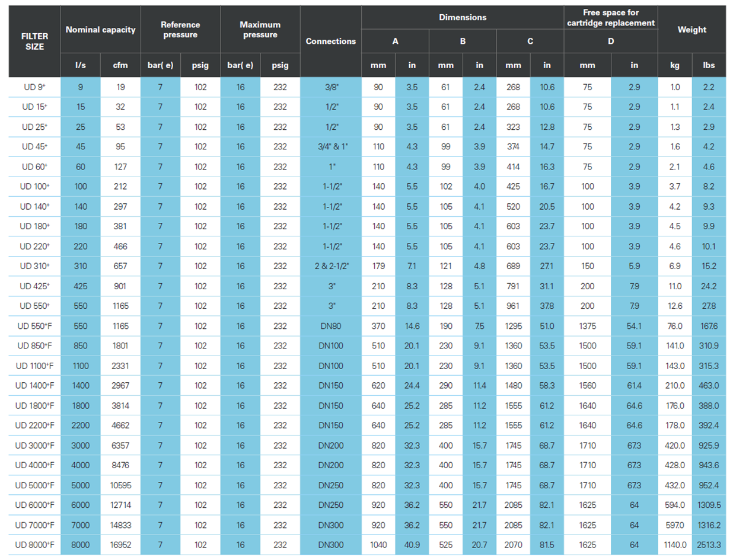Select the Nominal capacity header cell
The height and width of the screenshot is (560, 733).
click(x=100, y=30)
